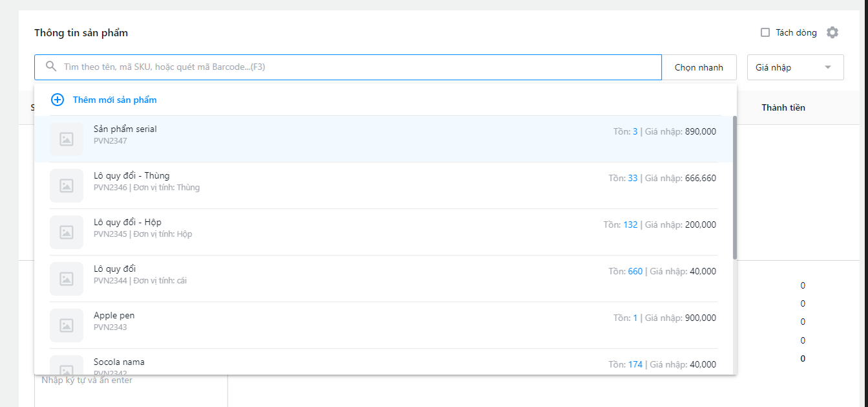
Task: Select Lô quy đổi - Thùng product
Action: pos(384,186)
